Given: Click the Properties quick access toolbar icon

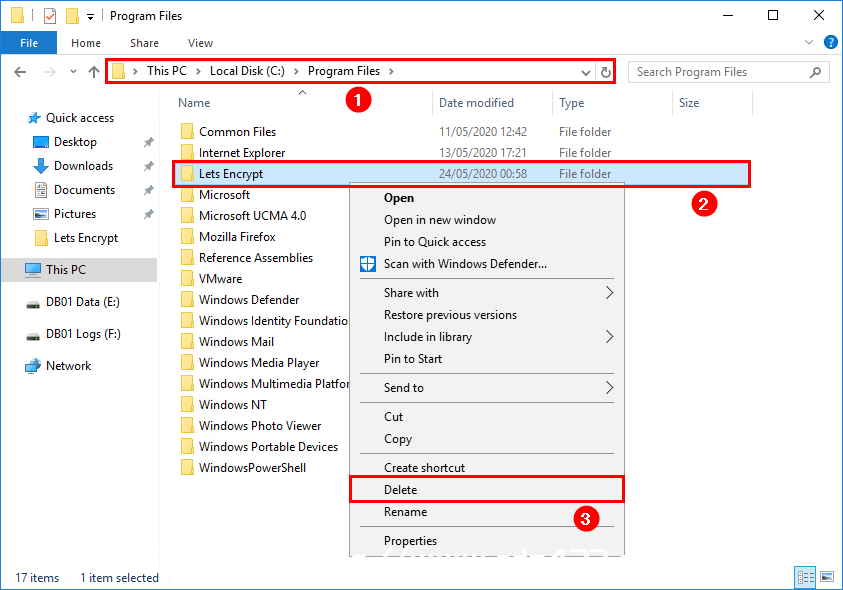Looking at the screenshot, I should (49, 16).
